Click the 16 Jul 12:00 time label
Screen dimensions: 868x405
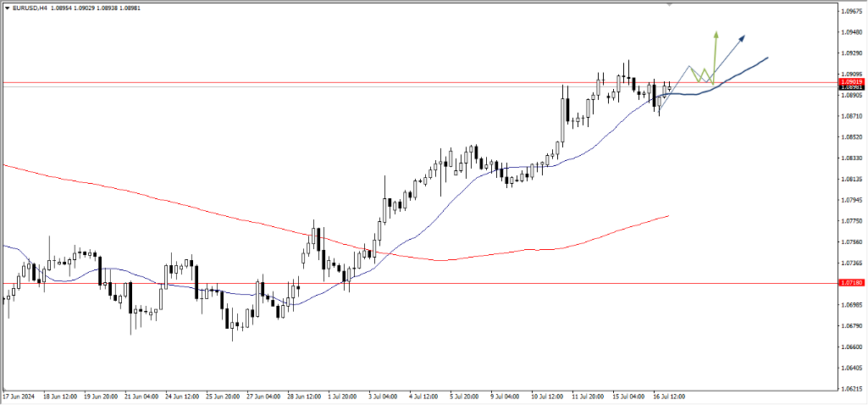tap(668, 396)
